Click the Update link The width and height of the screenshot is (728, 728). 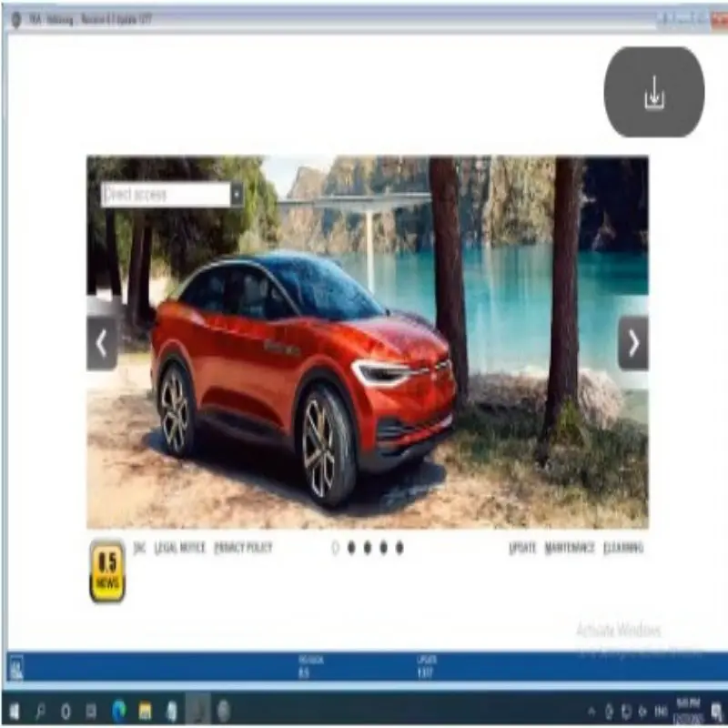[522, 548]
